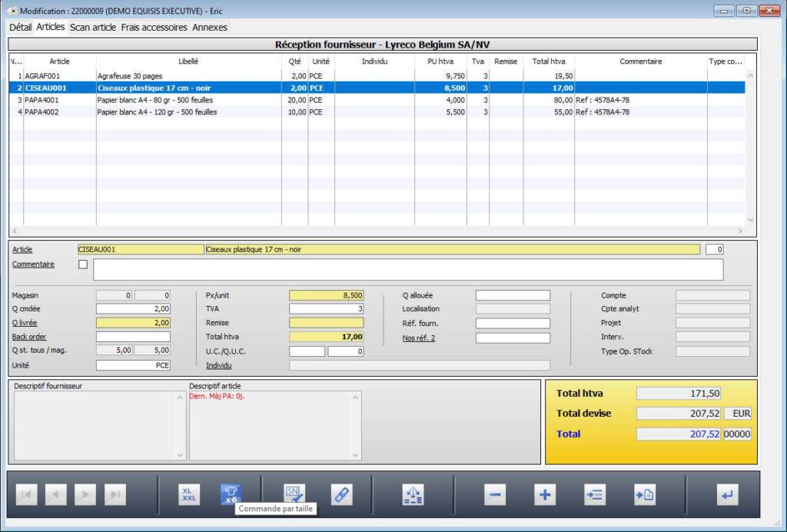Click the Total htva 171,50 value
787x532 pixels.
tap(679, 394)
